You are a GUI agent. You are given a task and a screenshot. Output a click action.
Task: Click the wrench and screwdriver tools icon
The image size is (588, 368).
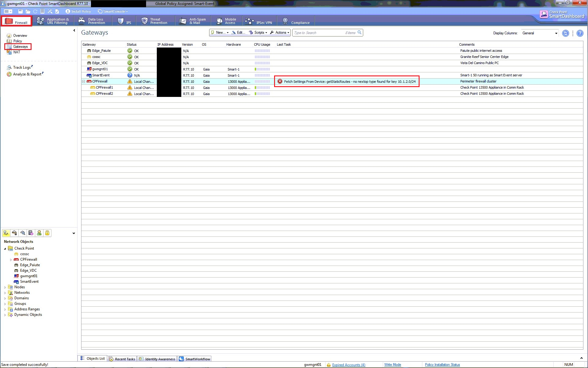pos(50,11)
